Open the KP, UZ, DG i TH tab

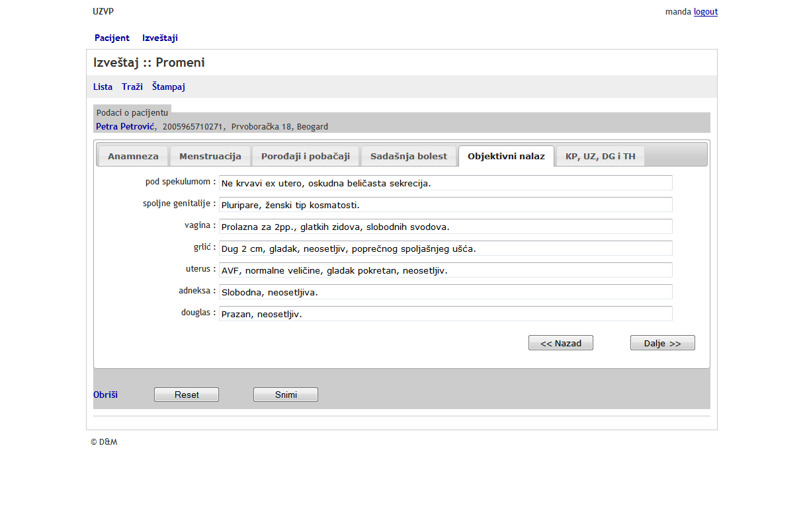click(x=600, y=157)
